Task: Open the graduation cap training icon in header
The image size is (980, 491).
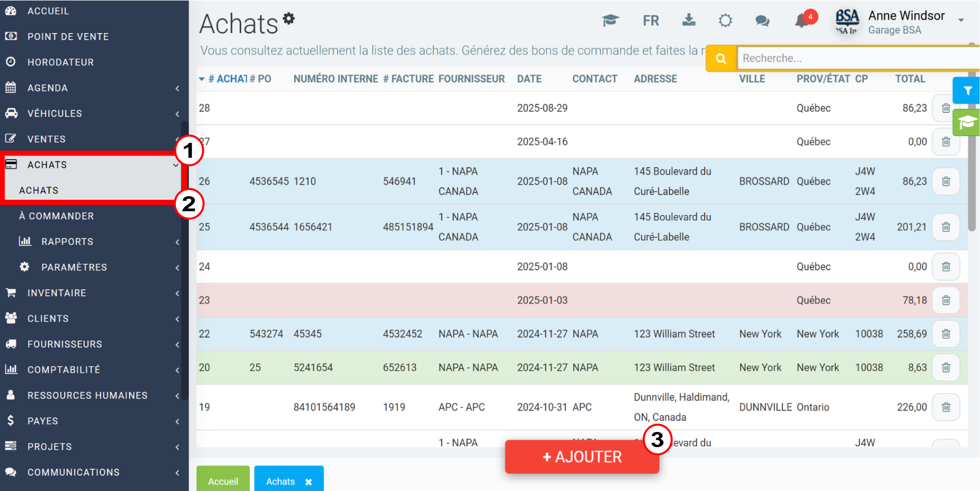Action: (611, 20)
